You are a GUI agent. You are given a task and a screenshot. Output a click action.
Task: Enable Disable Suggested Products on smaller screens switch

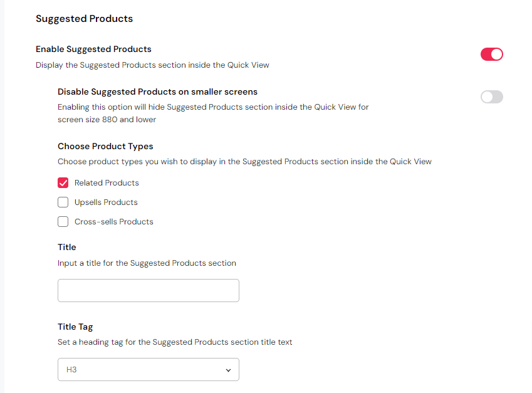coord(491,97)
